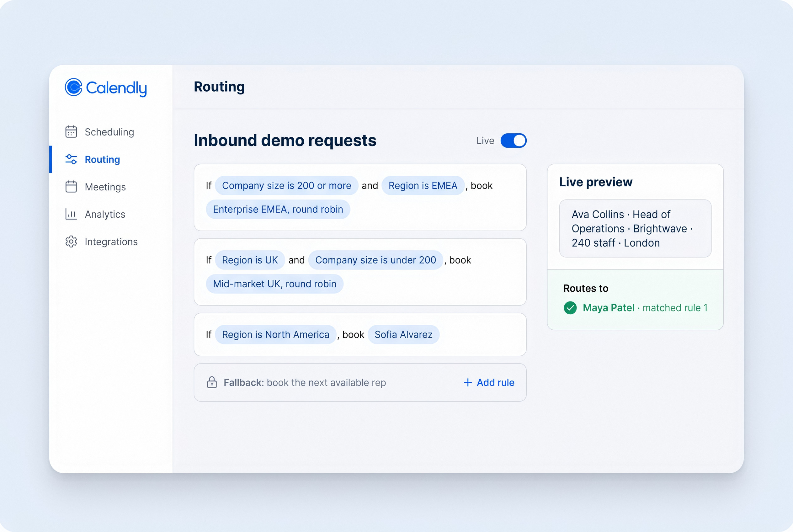Edit the Region is North America condition
This screenshot has height=532, width=793.
coord(275,334)
